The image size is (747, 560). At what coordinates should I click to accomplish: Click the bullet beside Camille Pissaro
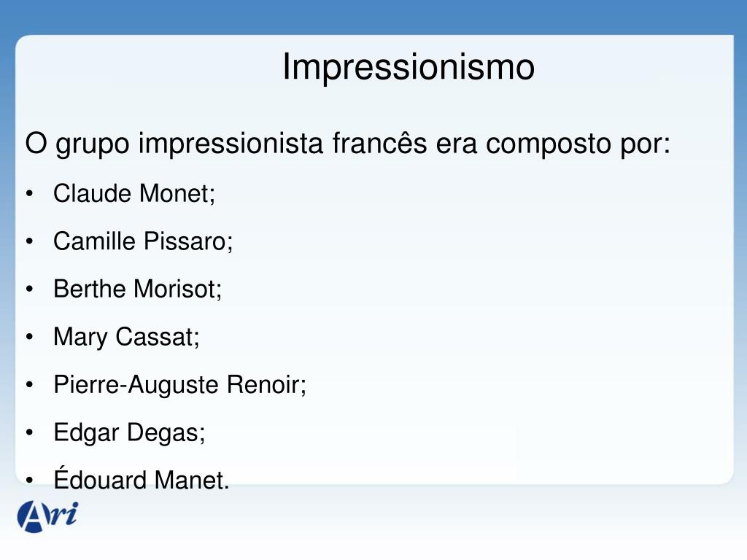(29, 241)
